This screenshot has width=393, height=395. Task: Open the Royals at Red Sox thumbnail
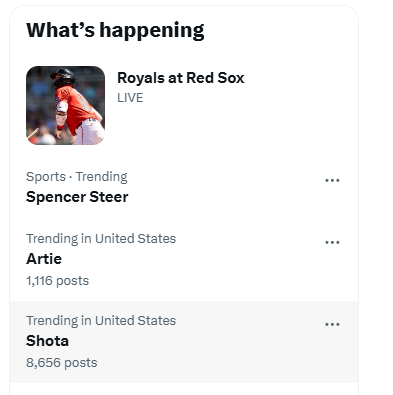pyautogui.click(x=65, y=105)
